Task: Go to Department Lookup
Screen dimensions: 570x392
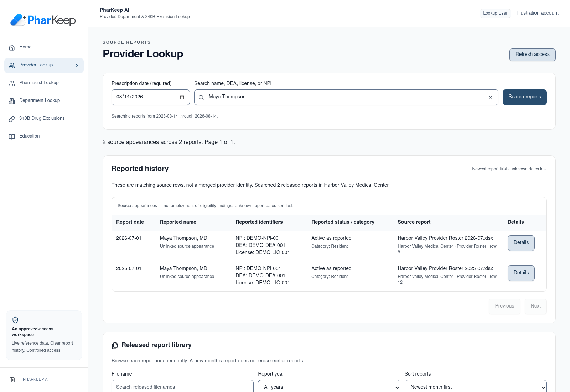Action: pos(44,100)
